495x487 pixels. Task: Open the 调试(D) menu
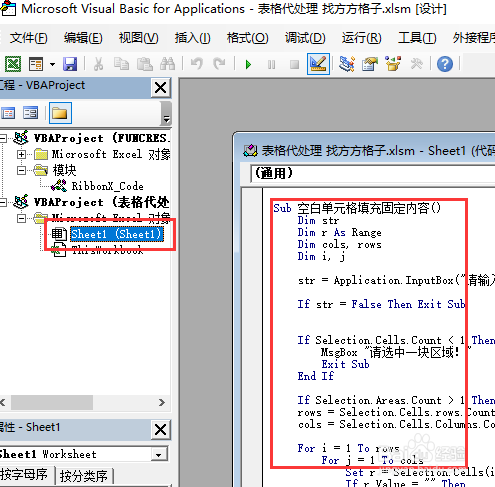click(305, 38)
